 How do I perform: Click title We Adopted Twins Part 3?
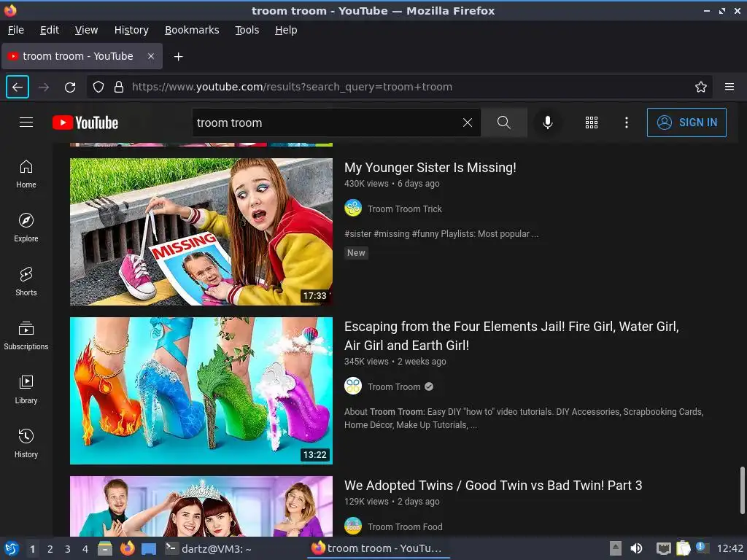point(493,485)
